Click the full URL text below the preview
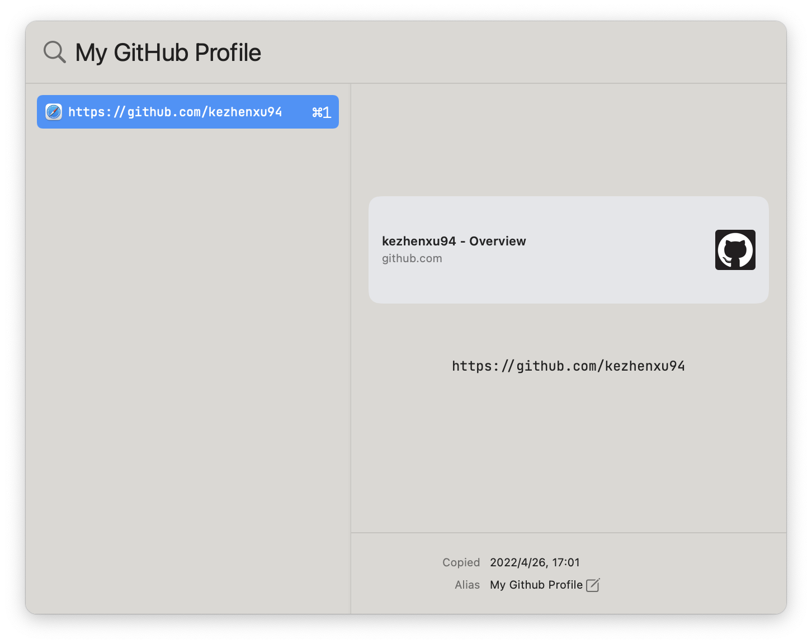The width and height of the screenshot is (812, 644). click(x=568, y=366)
